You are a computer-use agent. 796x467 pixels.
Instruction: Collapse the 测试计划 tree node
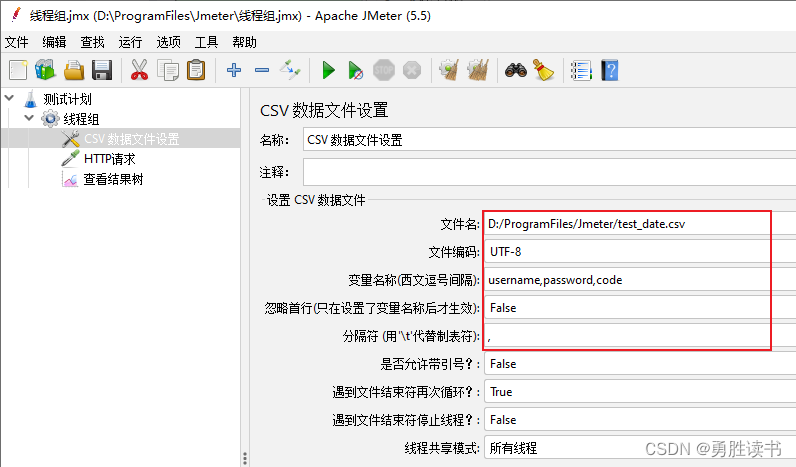[9, 97]
